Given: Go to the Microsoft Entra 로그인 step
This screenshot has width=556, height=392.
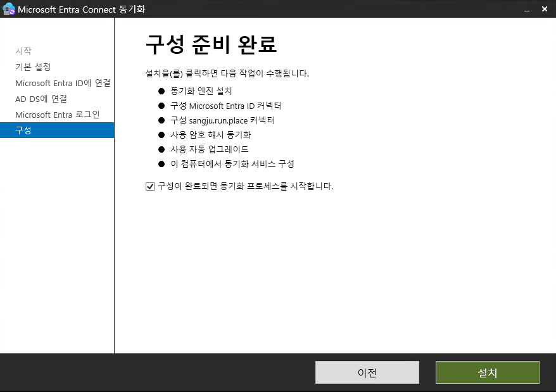Looking at the screenshot, I should (x=58, y=115).
